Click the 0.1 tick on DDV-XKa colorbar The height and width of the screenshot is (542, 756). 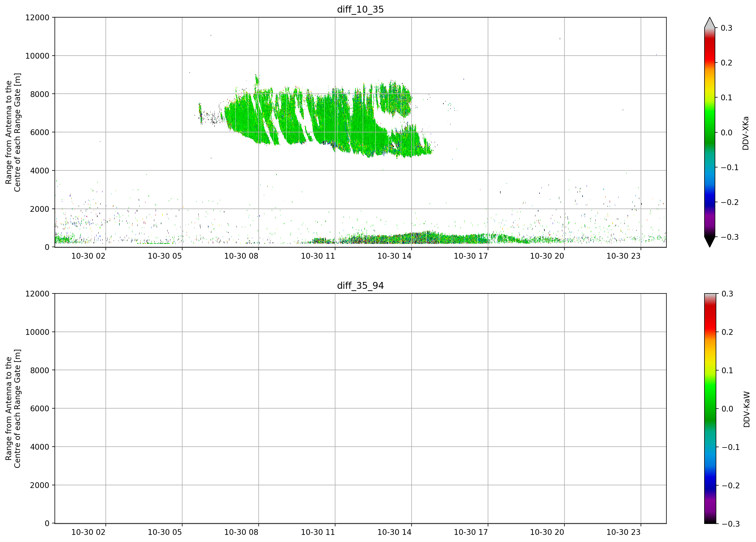point(727,98)
